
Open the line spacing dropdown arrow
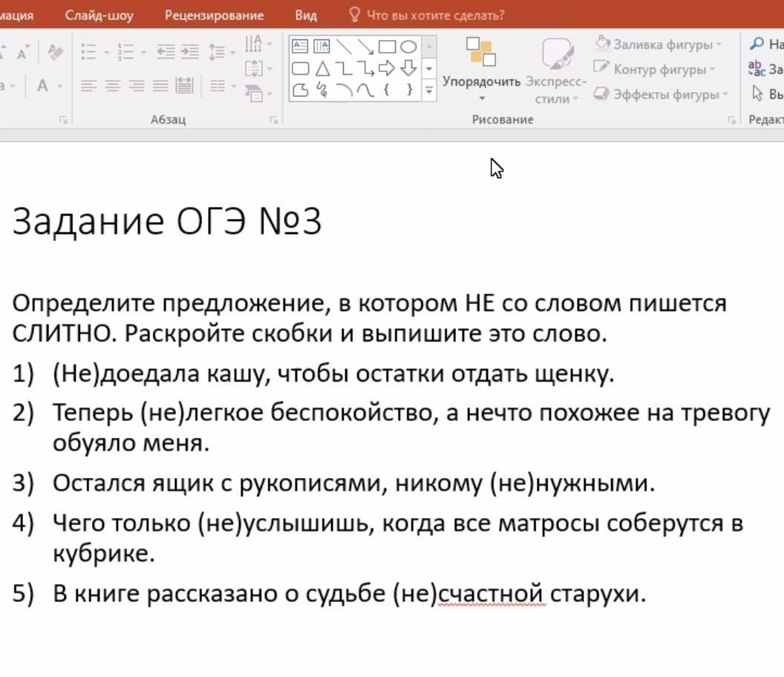[x=233, y=52]
